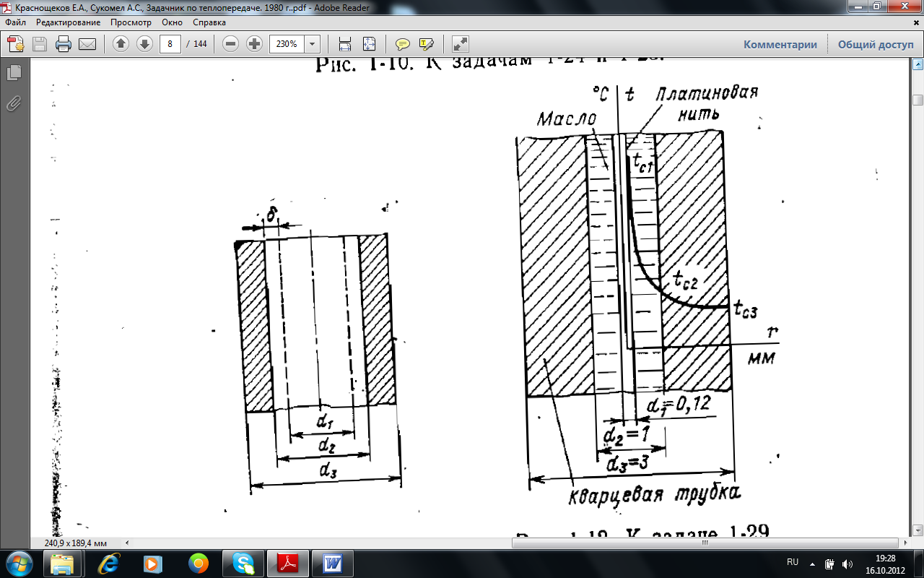The width and height of the screenshot is (924, 578).
Task: Launch Internet Explorer from taskbar
Action: (x=110, y=563)
